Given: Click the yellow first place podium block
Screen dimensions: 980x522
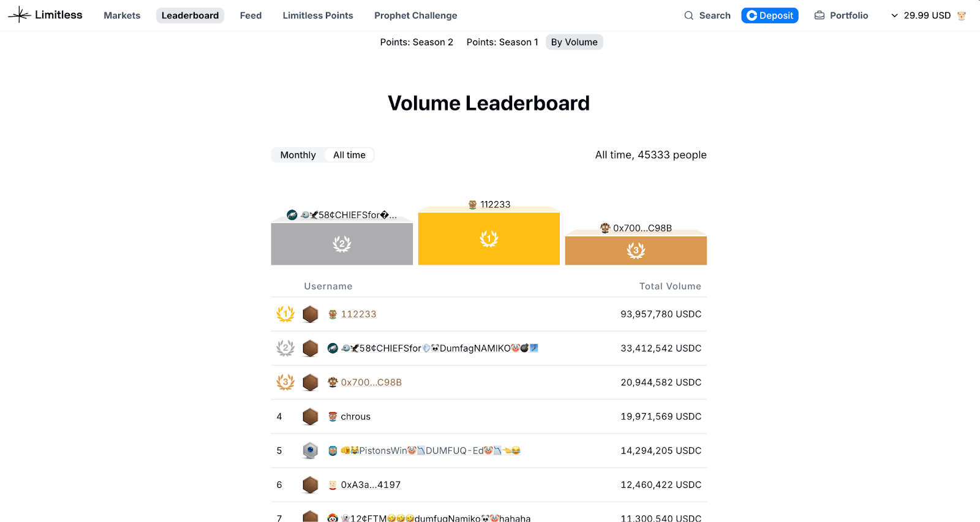Looking at the screenshot, I should coord(489,238).
